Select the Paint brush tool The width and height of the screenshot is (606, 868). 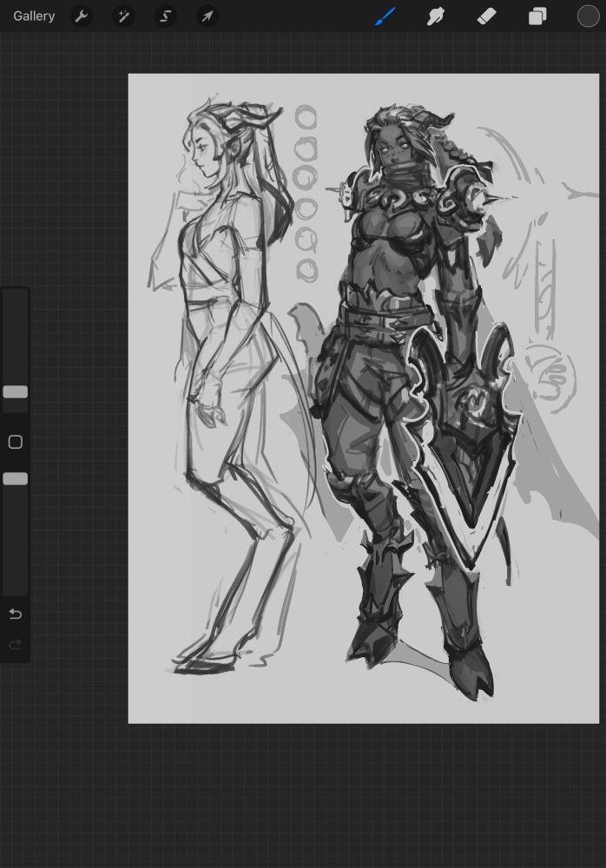click(385, 16)
